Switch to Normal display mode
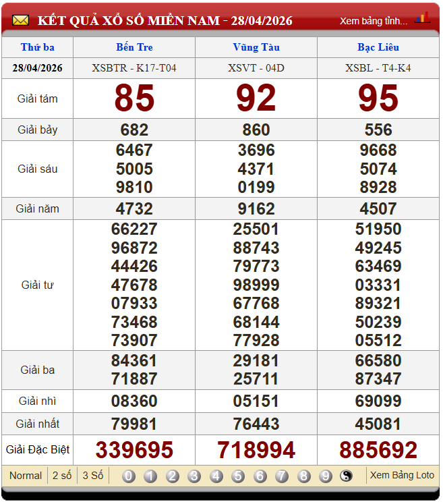This screenshot has height=504, width=443. point(26,476)
